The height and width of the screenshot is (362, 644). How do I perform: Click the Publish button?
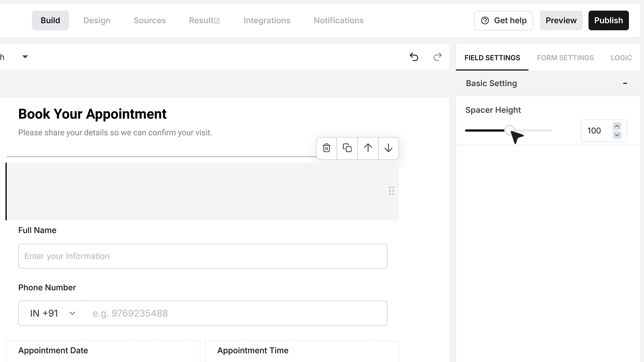[608, 20]
